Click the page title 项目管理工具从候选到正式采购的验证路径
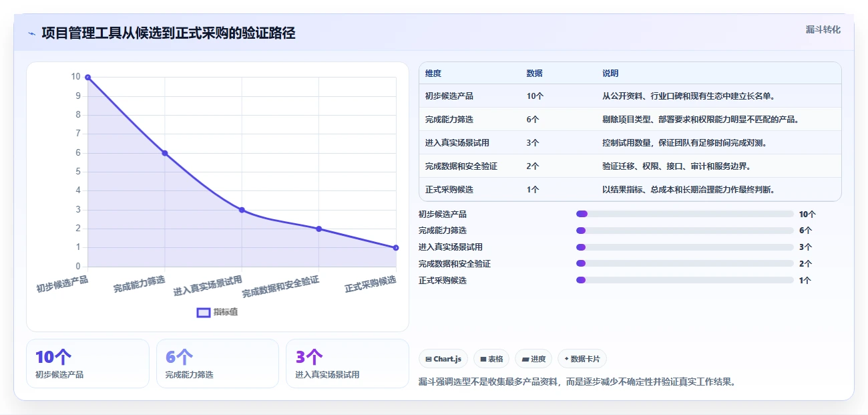 pos(168,33)
